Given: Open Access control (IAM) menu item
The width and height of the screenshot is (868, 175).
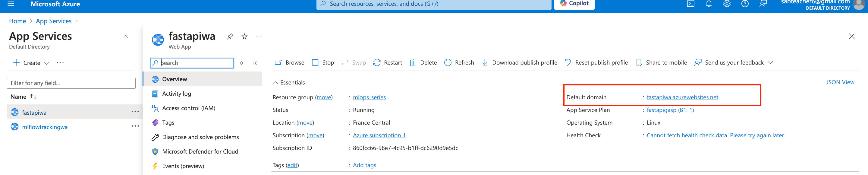Looking at the screenshot, I should click(188, 108).
